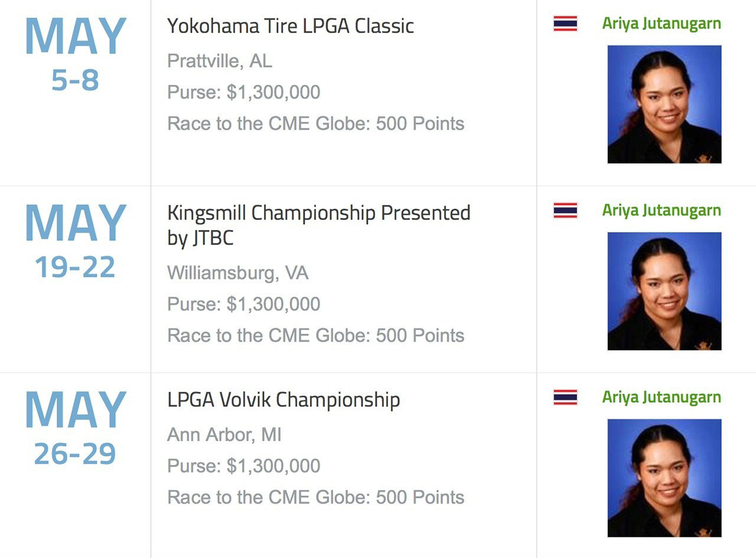
Task: Click winner photo in Kingsmill Championship row
Action: pyautogui.click(x=664, y=291)
